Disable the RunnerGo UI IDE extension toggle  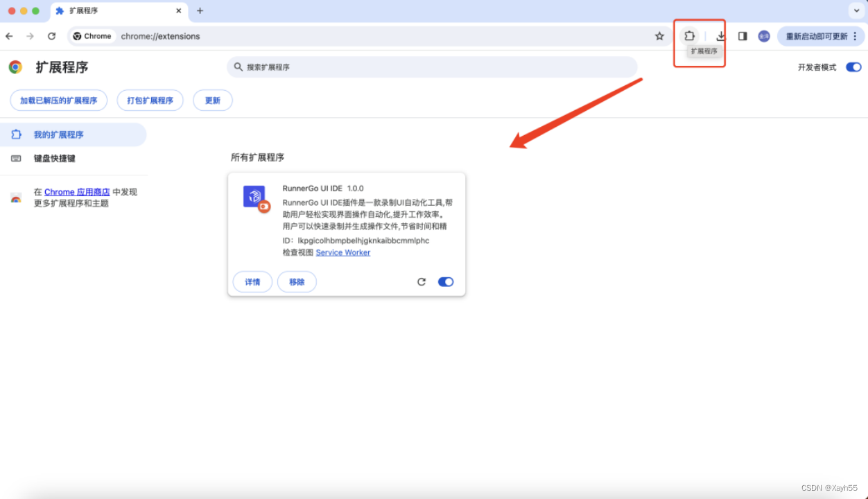pyautogui.click(x=446, y=282)
